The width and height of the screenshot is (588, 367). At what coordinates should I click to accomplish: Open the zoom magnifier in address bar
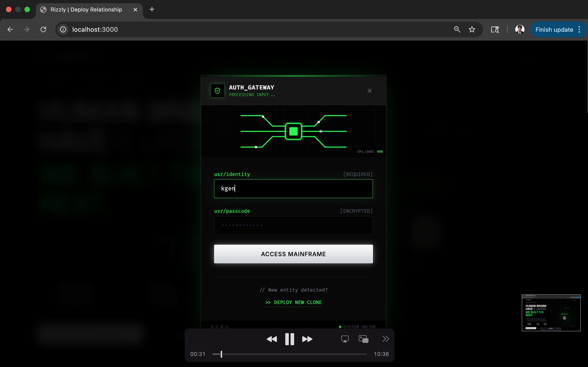click(x=457, y=30)
